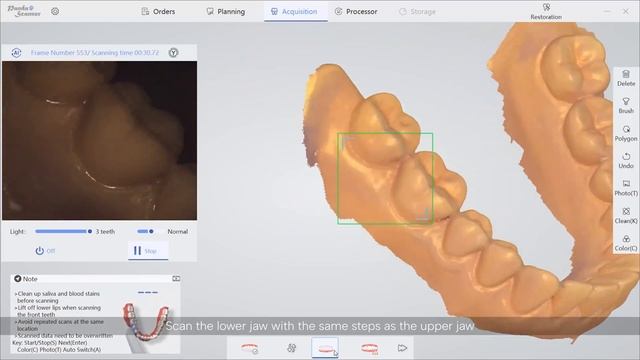Undo the last action
Image resolution: width=640 pixels, height=360 pixels.
pyautogui.click(x=626, y=160)
